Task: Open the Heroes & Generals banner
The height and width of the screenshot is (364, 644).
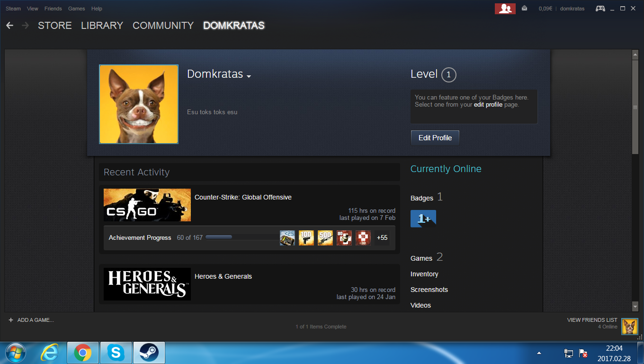Action: [x=147, y=284]
